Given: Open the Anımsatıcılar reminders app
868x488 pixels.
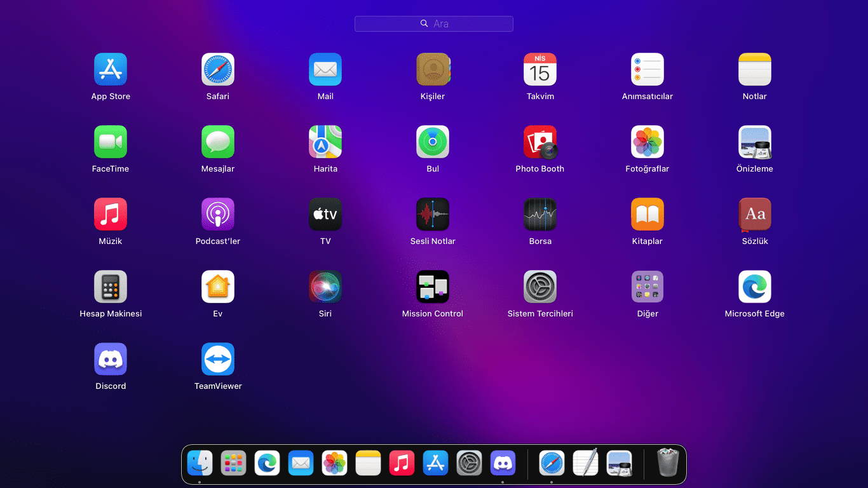Looking at the screenshot, I should click(x=648, y=69).
